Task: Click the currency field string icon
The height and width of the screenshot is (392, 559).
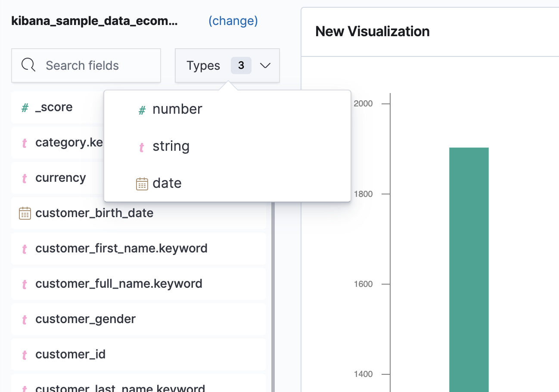Action: [x=25, y=178]
